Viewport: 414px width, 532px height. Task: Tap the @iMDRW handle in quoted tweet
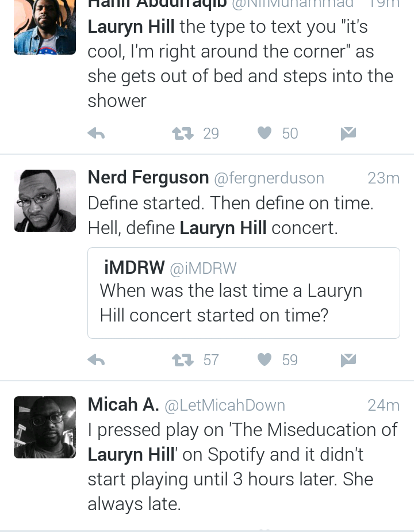tap(203, 268)
